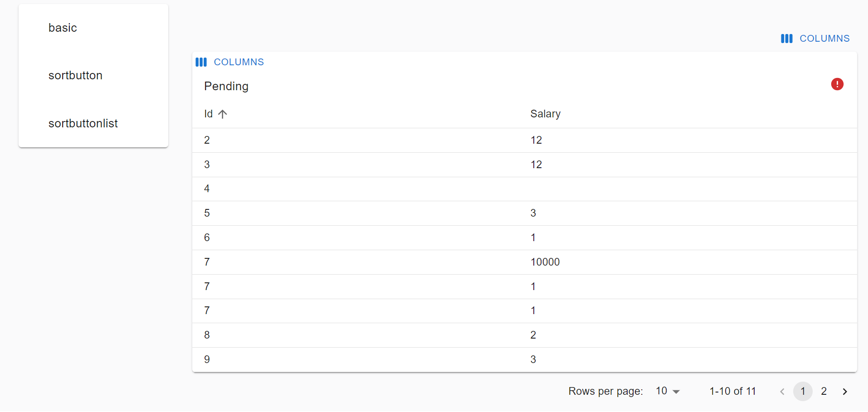
Task: Toggle selection of row with Id 4
Action: click(207, 189)
